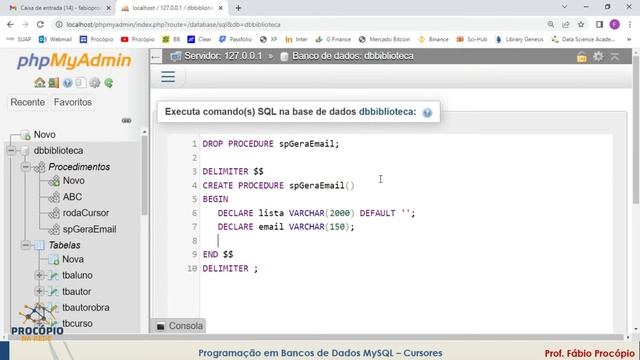
Task: Click 'DELIMITER $$' on line 3
Action: (233, 171)
